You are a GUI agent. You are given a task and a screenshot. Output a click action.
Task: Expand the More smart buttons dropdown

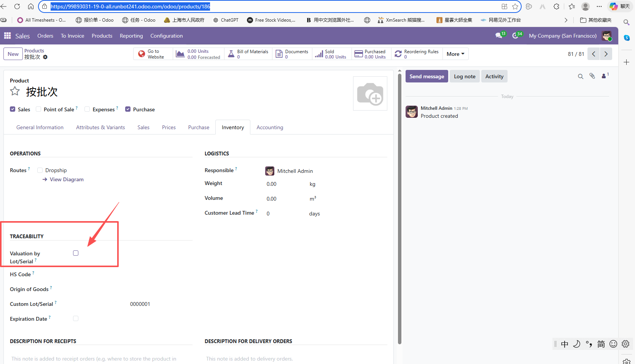[x=455, y=54]
